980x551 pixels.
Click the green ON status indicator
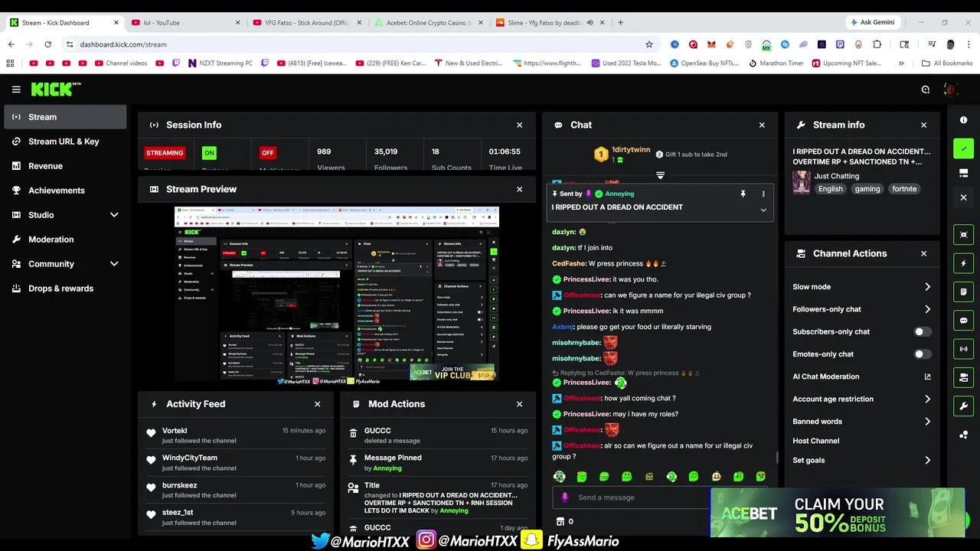209,153
